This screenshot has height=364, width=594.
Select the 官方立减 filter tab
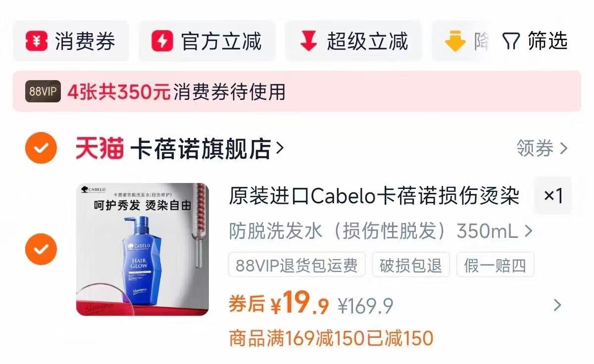click(206, 41)
